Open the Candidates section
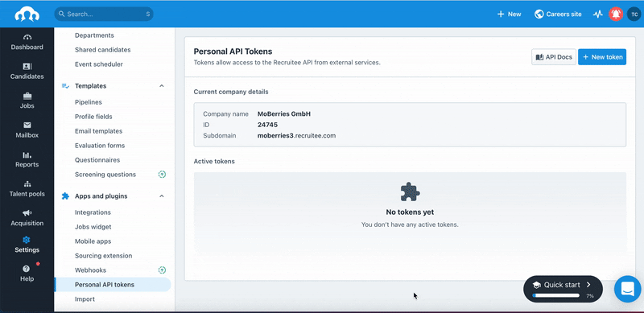Image resolution: width=644 pixels, height=313 pixels. point(27,71)
